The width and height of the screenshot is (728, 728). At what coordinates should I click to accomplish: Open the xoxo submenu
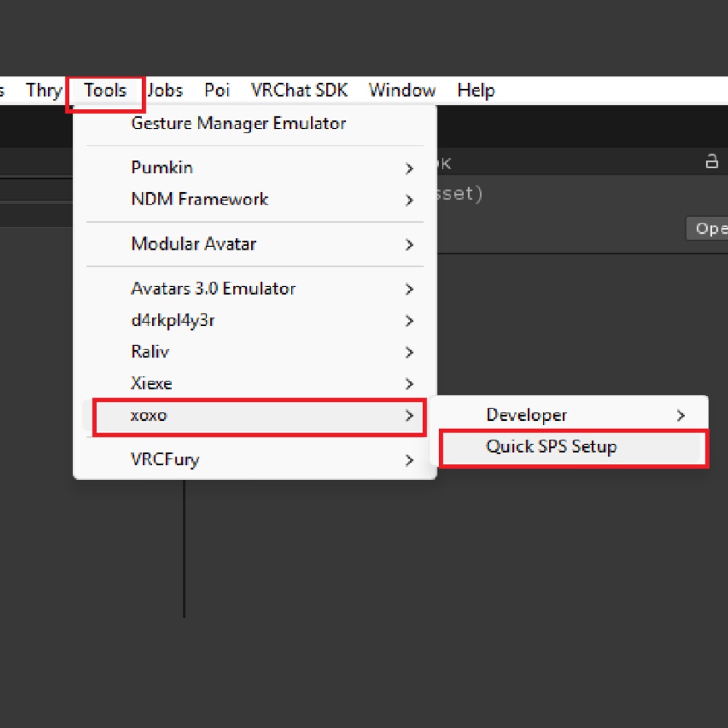coord(254,415)
